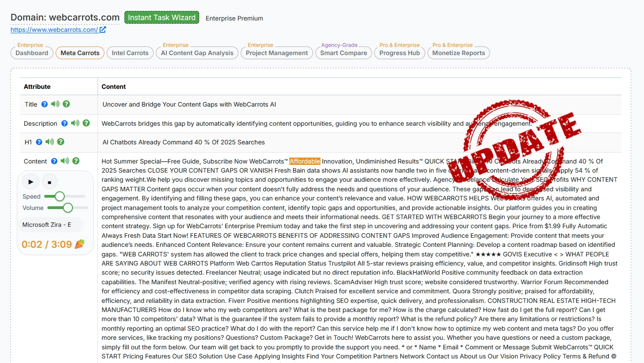Click the Domain: webcarrots.com heading
Screen dimensions: 644x363
pos(65,17)
